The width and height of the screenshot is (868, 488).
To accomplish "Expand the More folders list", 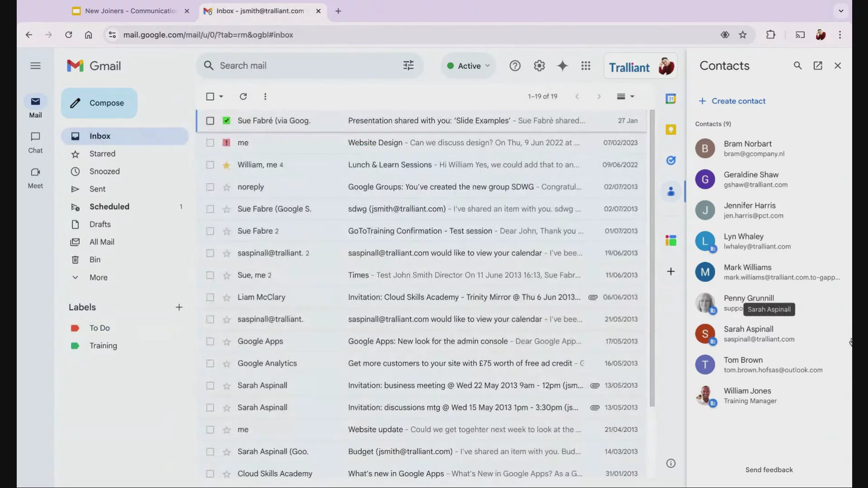I will click(98, 277).
